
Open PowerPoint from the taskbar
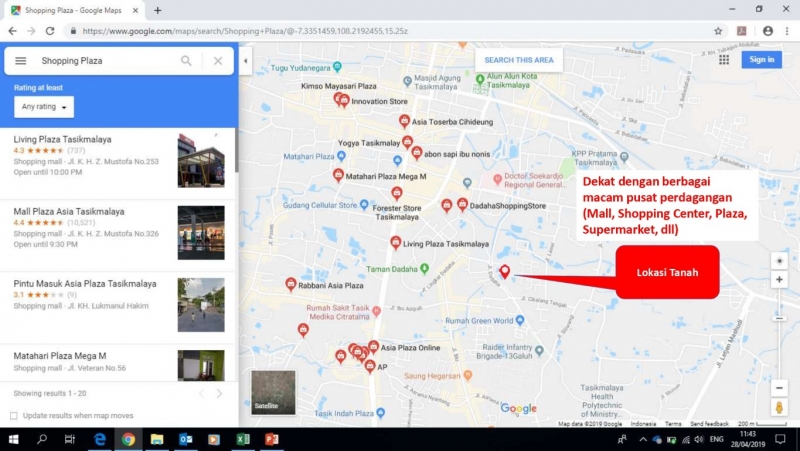coord(272,439)
